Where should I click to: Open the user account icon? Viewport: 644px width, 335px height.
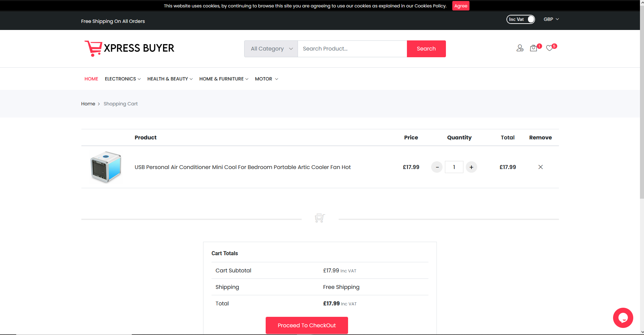[520, 48]
